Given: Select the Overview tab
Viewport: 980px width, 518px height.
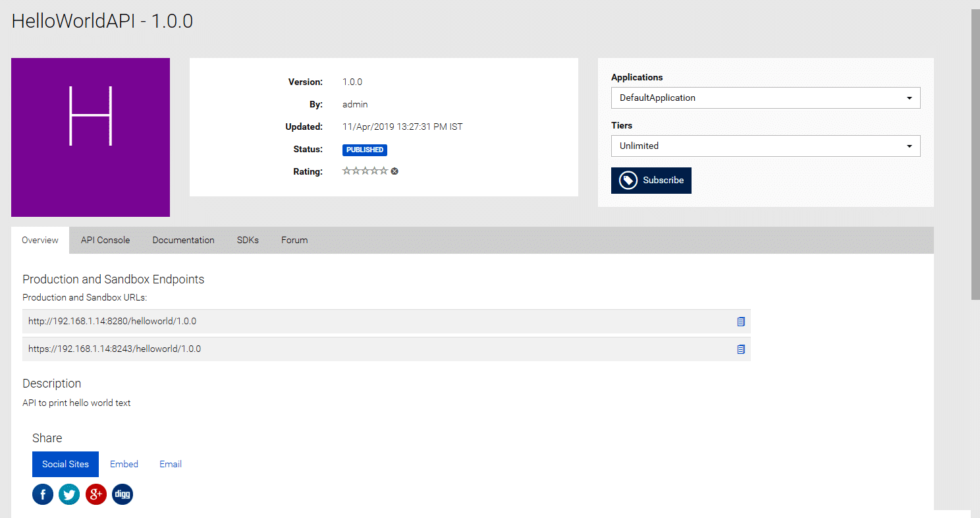Looking at the screenshot, I should click(x=40, y=240).
